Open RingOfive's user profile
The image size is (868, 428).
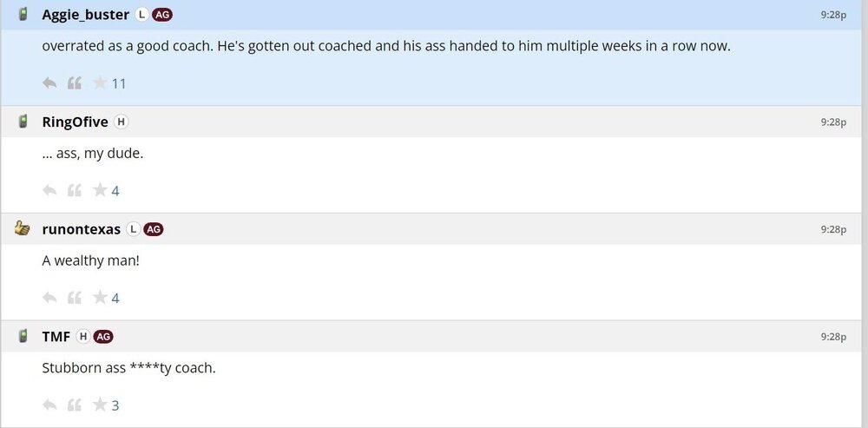point(75,122)
